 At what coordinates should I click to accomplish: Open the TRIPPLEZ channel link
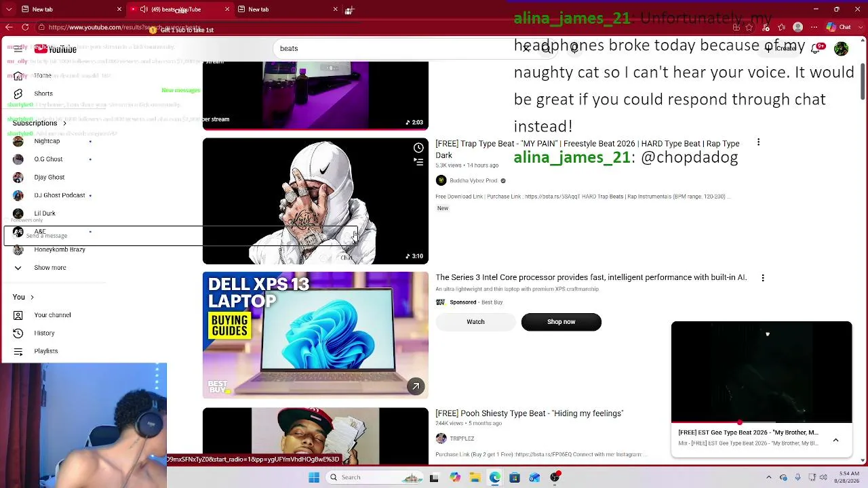[x=462, y=439]
